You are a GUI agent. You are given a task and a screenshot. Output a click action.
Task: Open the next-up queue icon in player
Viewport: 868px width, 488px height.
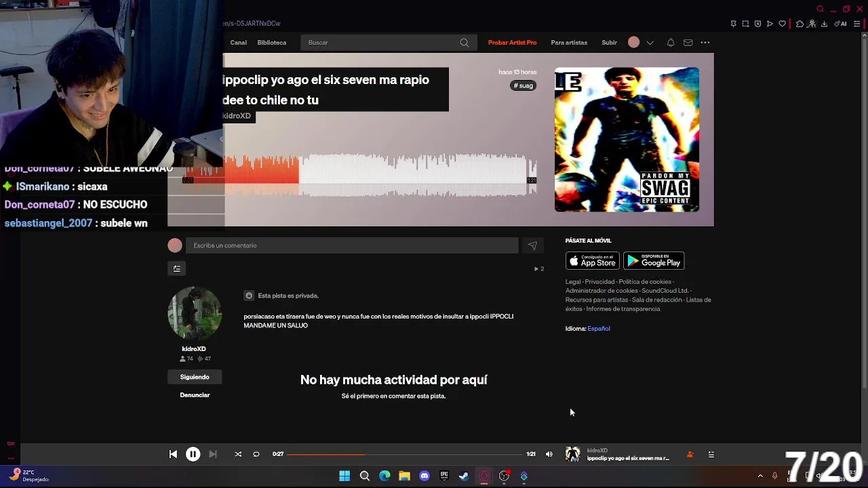711,455
